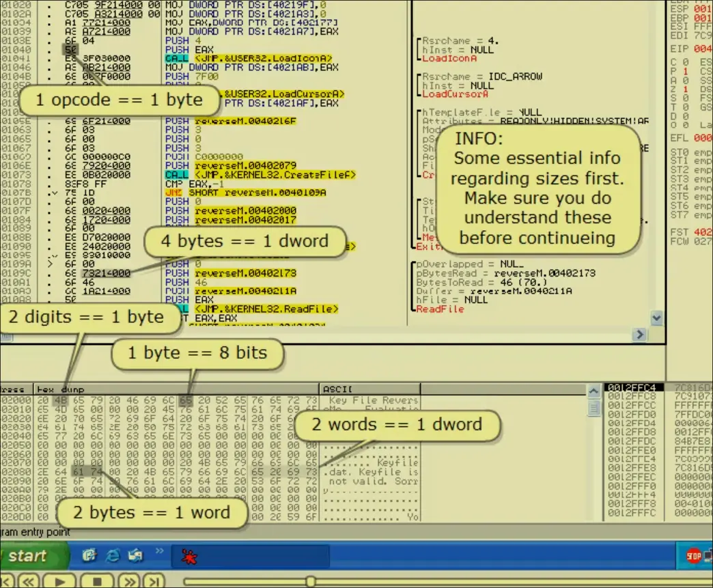Image resolution: width=713 pixels, height=588 pixels.
Task: Click the first quick launch icon
Action: 89,555
